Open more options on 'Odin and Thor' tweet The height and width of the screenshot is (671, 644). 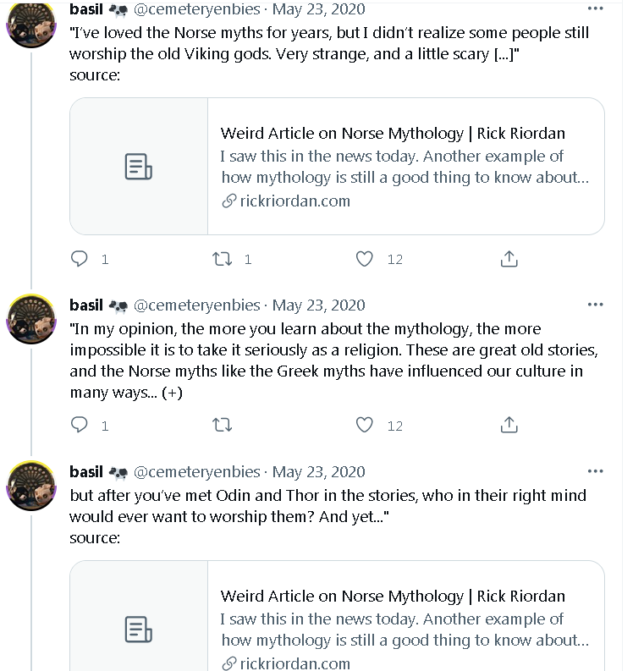pos(595,471)
